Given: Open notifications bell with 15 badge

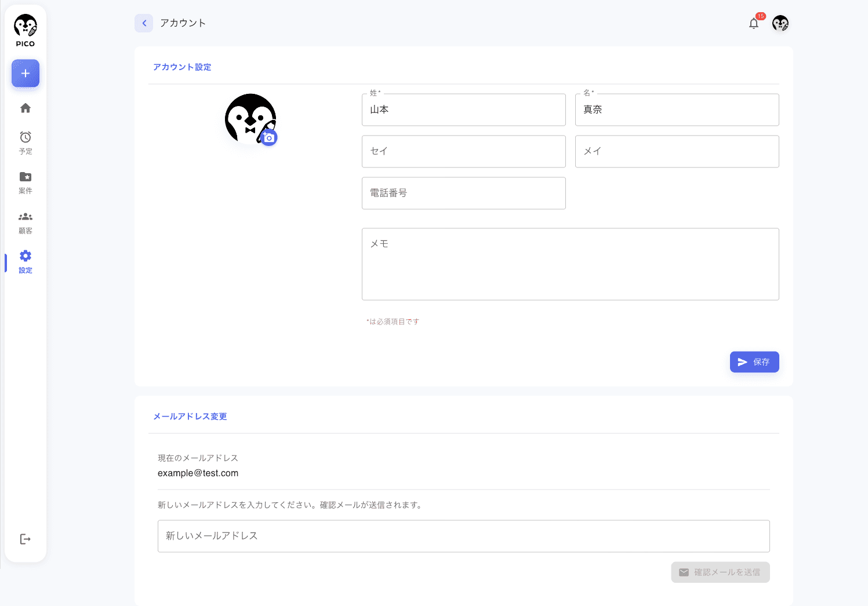Looking at the screenshot, I should (754, 23).
